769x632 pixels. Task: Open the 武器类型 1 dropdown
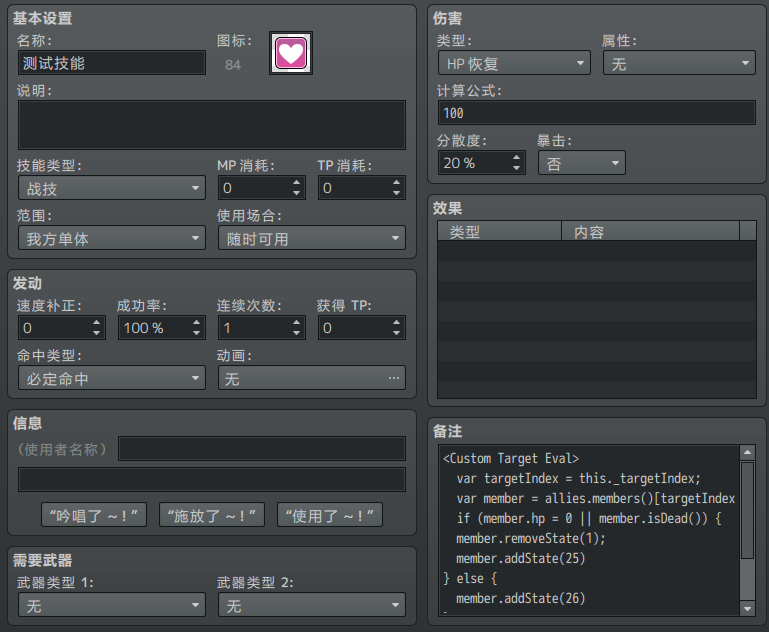point(112,605)
